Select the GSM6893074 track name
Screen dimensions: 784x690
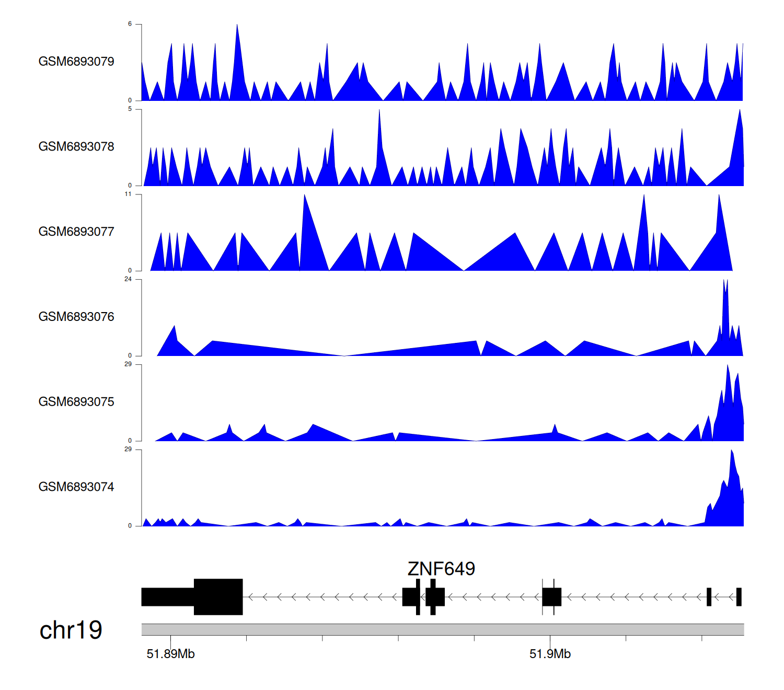(x=76, y=487)
